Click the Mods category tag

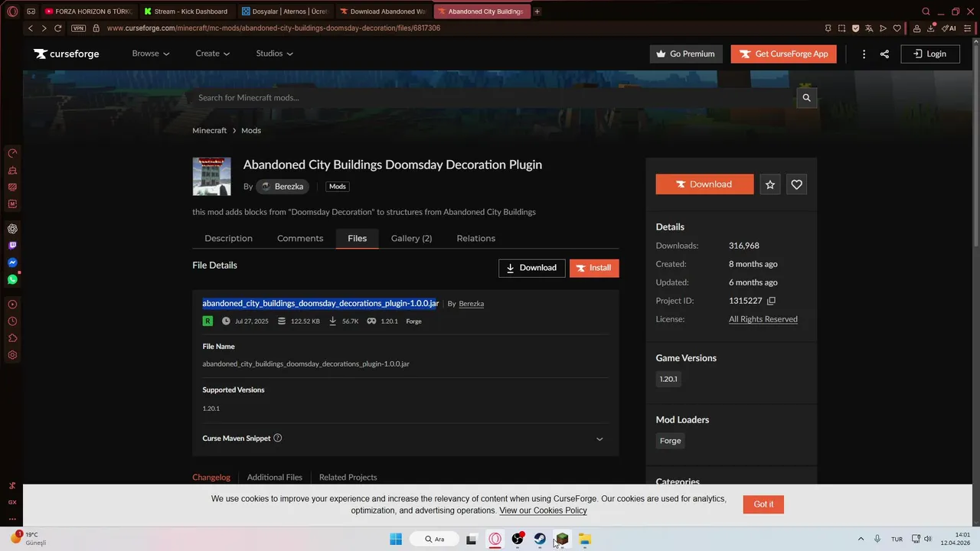click(x=338, y=187)
